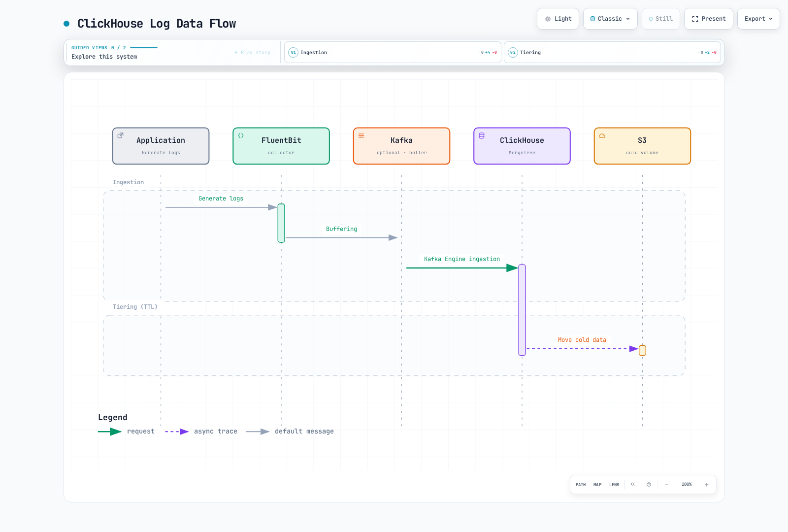Image resolution: width=788 pixels, height=532 pixels.
Task: Click the gray default message legend arrow
Action: tap(258, 432)
